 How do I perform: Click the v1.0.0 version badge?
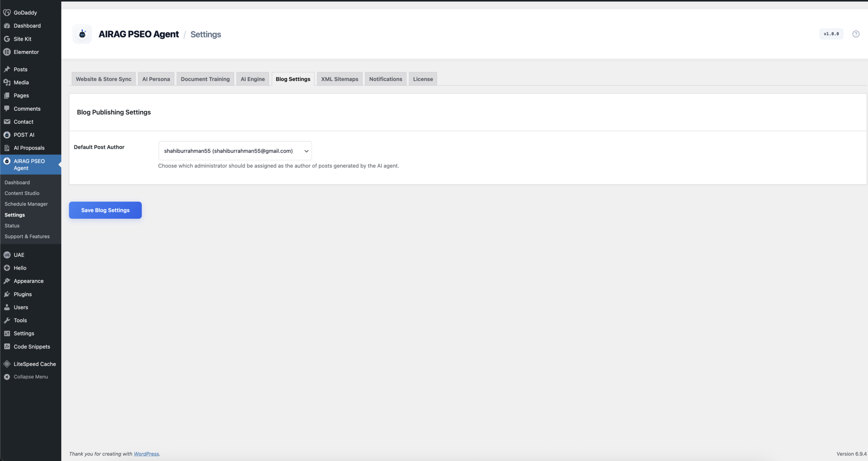pos(831,34)
